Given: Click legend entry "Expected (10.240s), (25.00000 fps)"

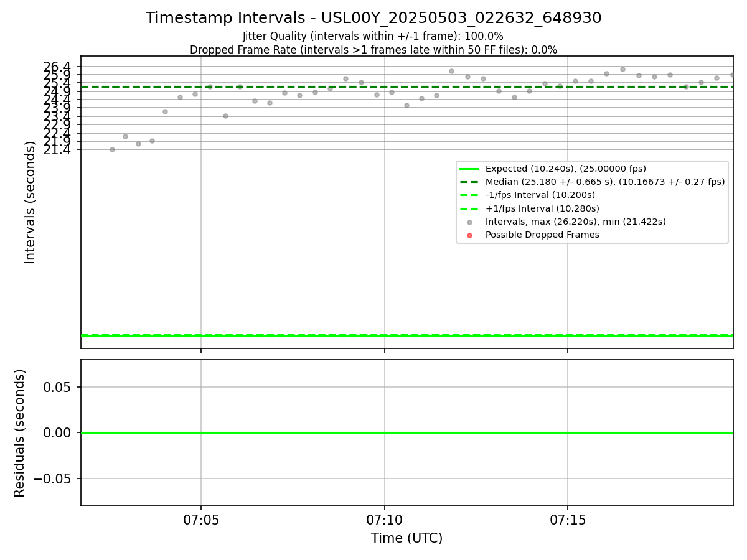Looking at the screenshot, I should point(566,169).
